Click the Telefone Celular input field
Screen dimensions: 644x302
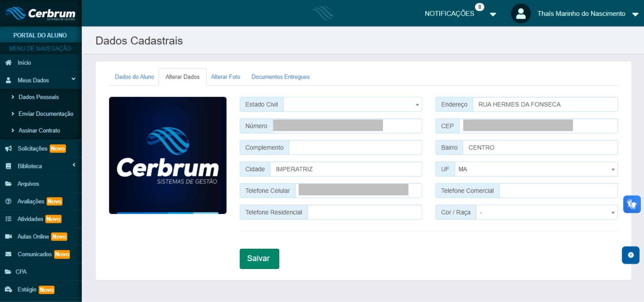pos(358,191)
